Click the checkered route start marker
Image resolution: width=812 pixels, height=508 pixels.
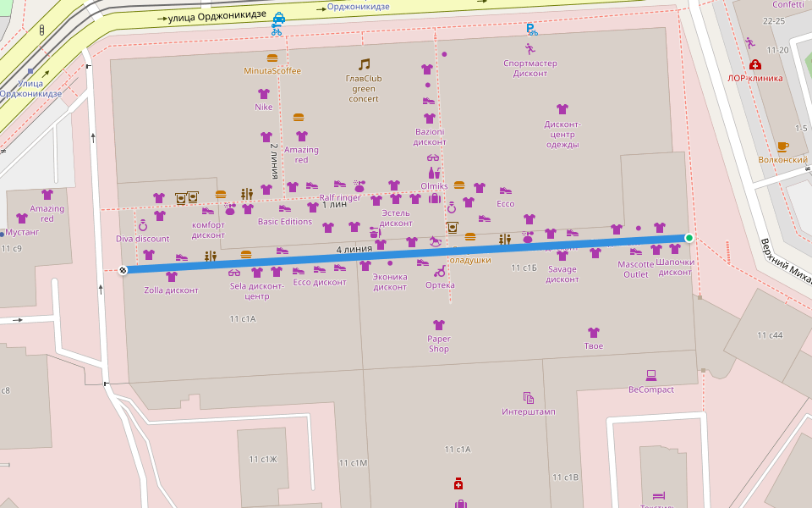[x=123, y=270]
